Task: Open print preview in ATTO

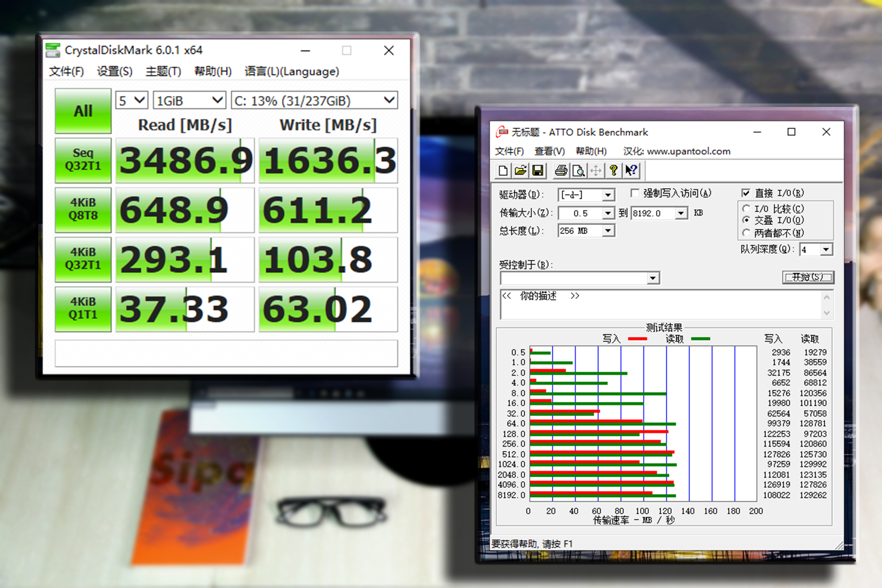Action: point(579,171)
